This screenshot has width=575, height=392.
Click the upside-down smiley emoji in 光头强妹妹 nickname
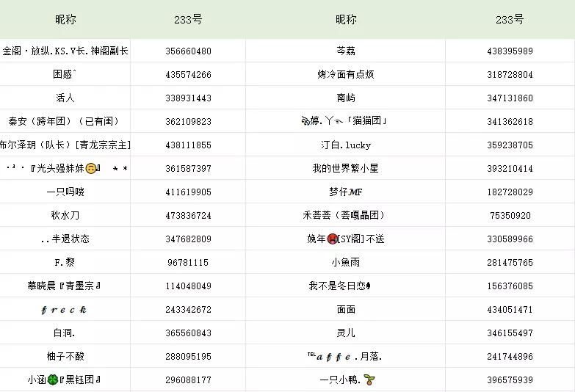[x=91, y=169]
